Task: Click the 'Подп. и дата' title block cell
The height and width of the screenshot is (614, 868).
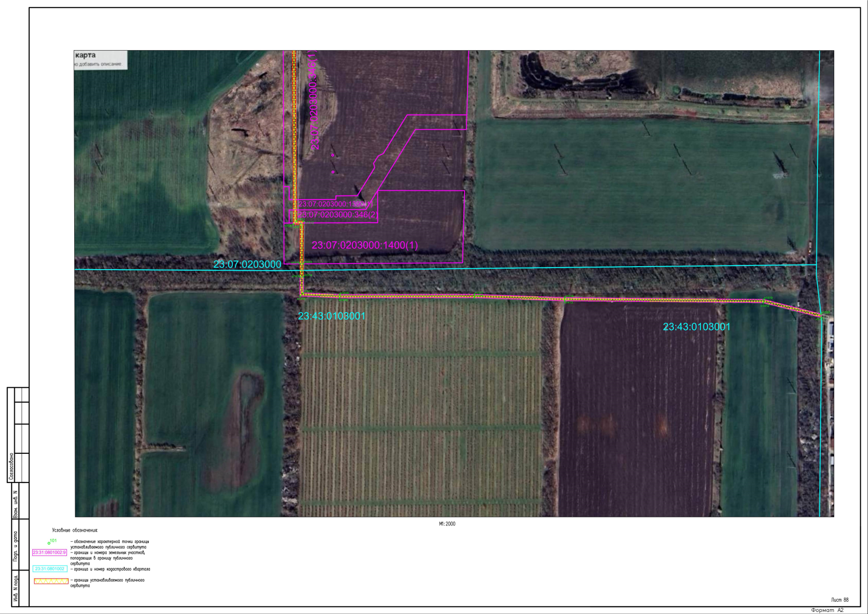Action: [x=15, y=546]
